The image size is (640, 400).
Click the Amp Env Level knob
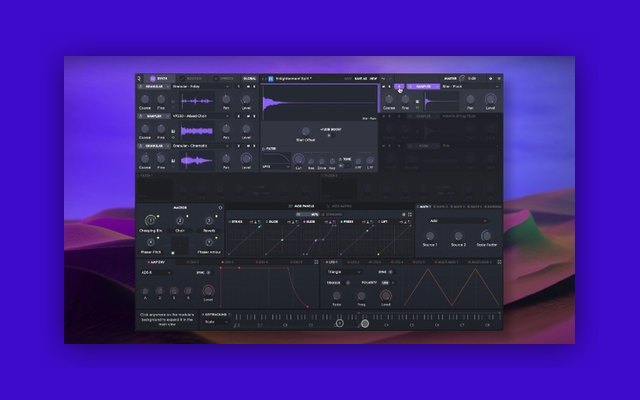[x=208, y=291]
